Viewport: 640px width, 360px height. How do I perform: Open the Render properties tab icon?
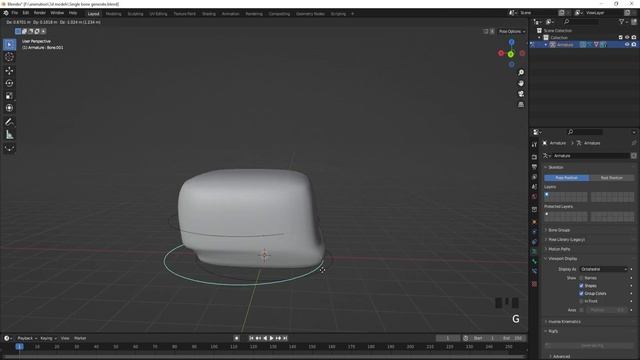click(x=534, y=157)
